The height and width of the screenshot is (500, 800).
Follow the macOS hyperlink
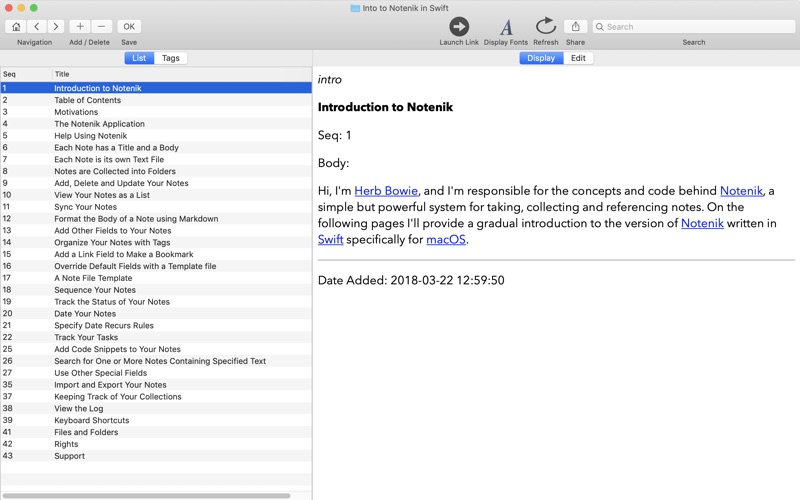click(x=446, y=240)
